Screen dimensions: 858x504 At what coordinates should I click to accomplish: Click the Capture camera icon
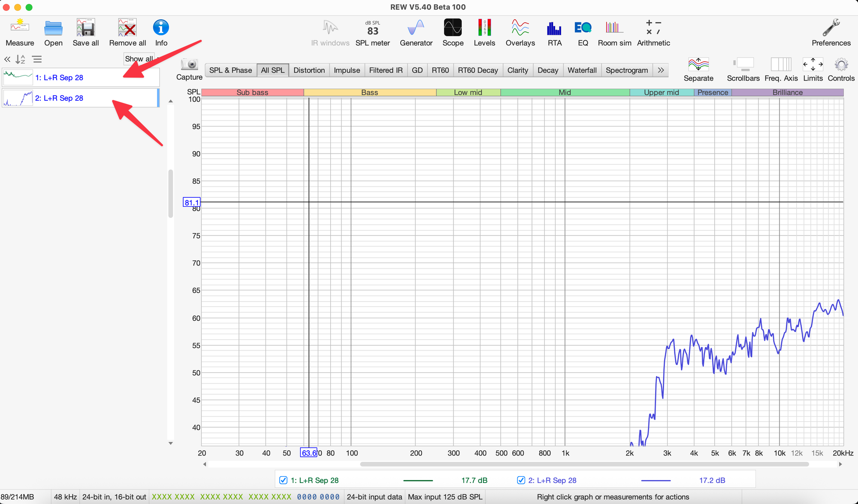click(x=189, y=65)
